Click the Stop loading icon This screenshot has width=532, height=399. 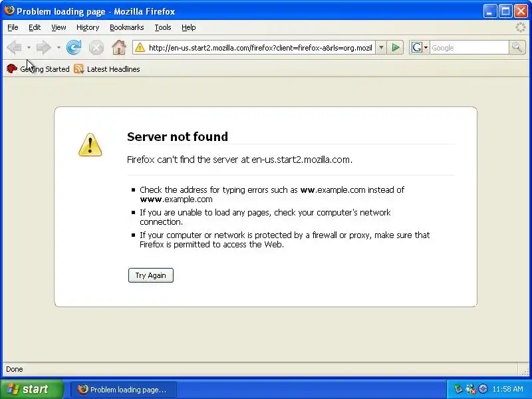(96, 47)
